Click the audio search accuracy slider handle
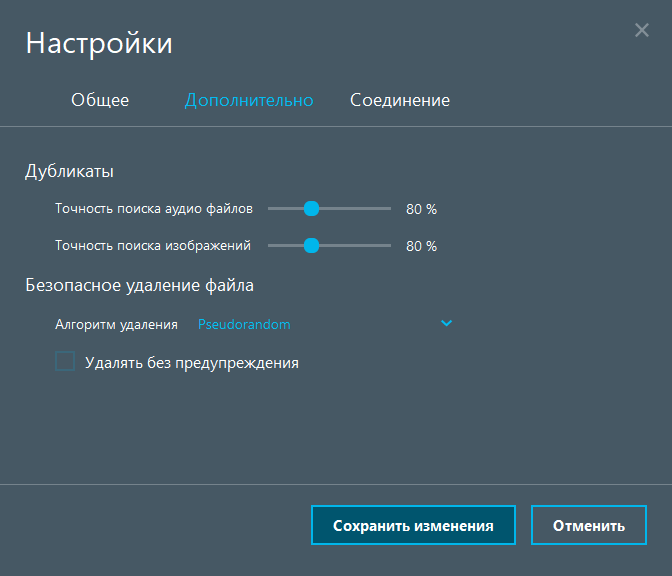 point(311,208)
